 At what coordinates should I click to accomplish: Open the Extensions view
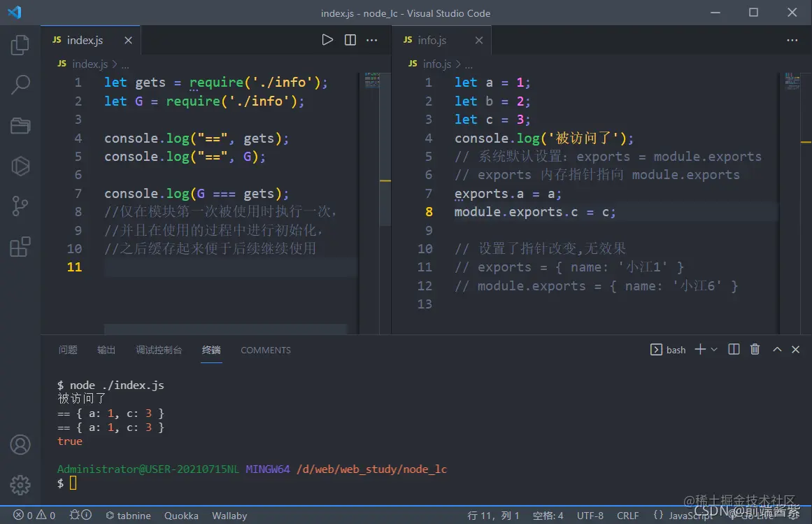tap(20, 247)
